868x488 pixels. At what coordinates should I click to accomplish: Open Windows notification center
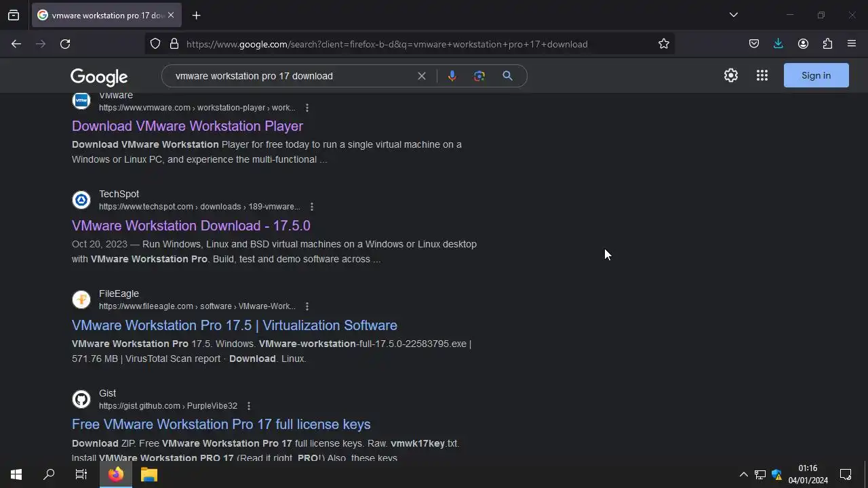[846, 474]
